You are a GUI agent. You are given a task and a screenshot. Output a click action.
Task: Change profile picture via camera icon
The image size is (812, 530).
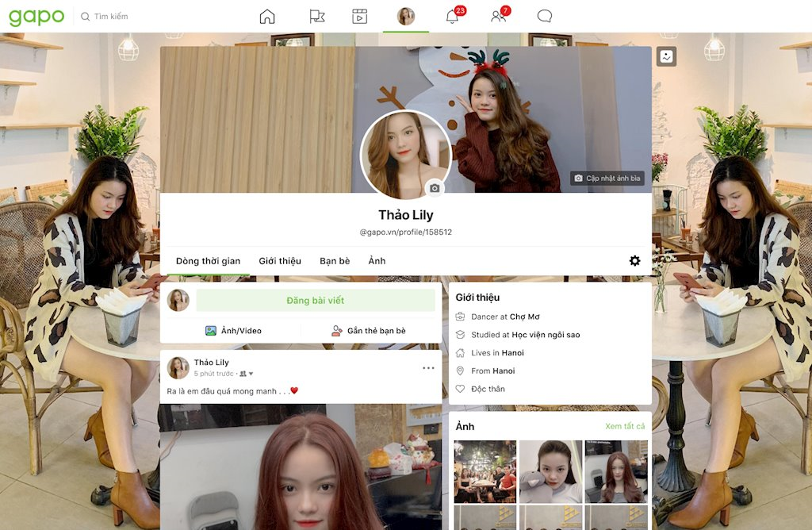(x=435, y=188)
